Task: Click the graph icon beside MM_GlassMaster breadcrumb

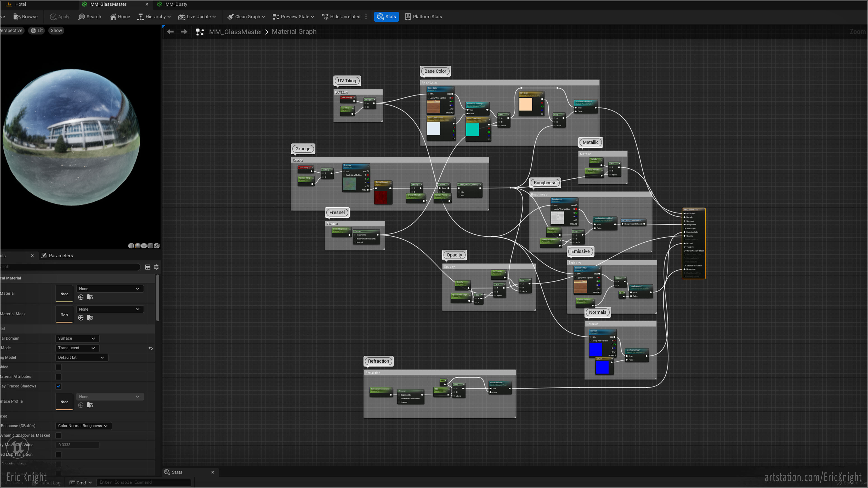Action: click(x=200, y=32)
